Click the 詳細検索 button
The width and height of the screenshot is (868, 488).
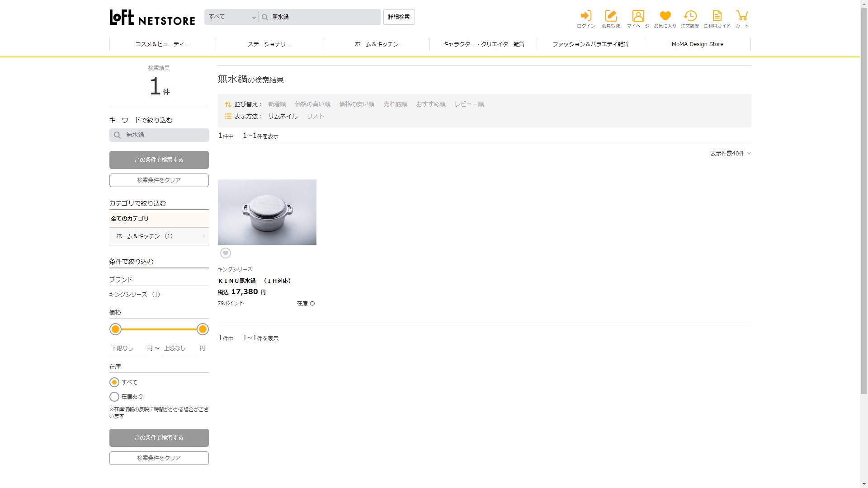399,17
